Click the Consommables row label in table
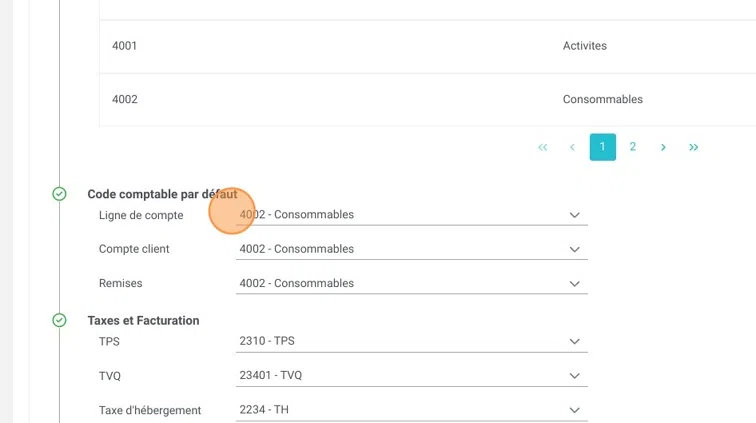The height and width of the screenshot is (423, 756). (603, 99)
